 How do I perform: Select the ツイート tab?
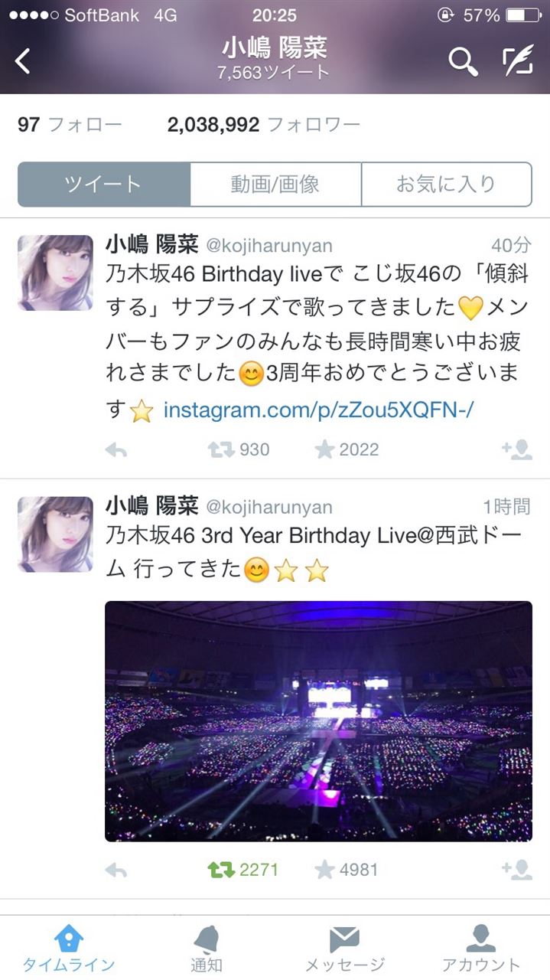[104, 185]
